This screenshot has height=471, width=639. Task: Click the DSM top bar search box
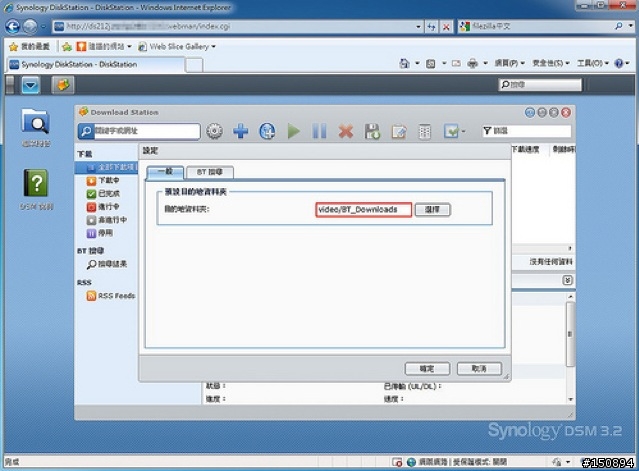[540, 85]
